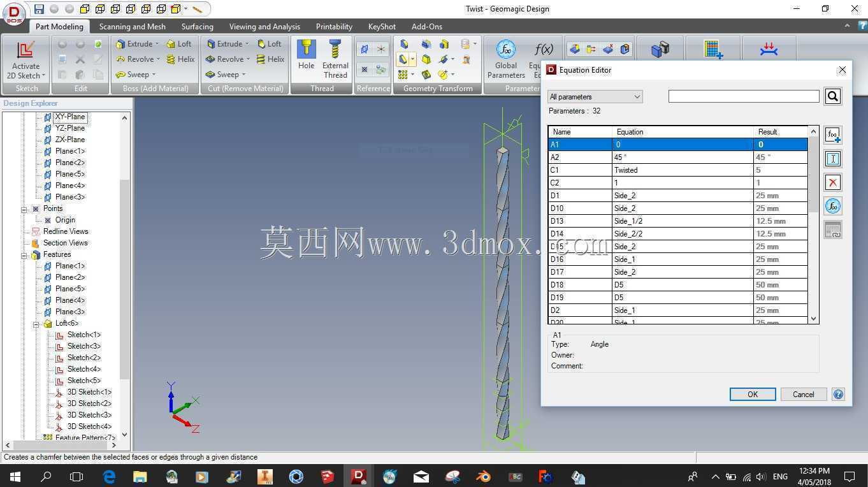
Task: Delete the selected parameter with the red X icon
Action: [833, 182]
